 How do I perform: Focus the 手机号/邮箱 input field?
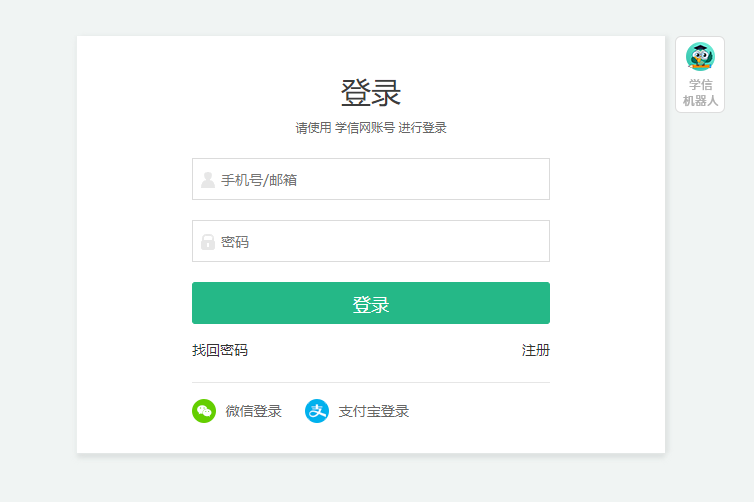(371, 179)
